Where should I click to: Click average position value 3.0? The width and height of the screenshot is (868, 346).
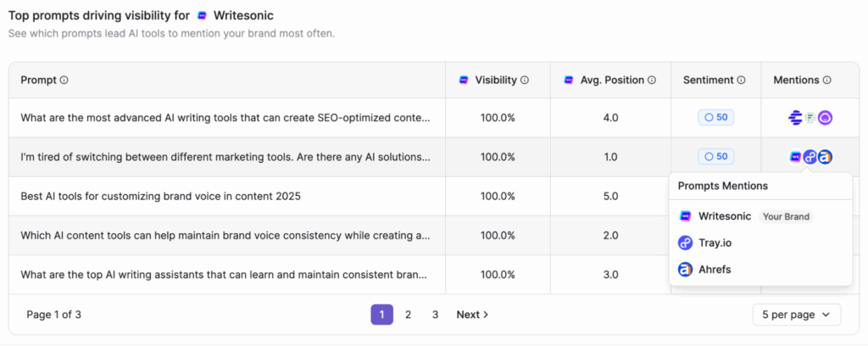[610, 275]
